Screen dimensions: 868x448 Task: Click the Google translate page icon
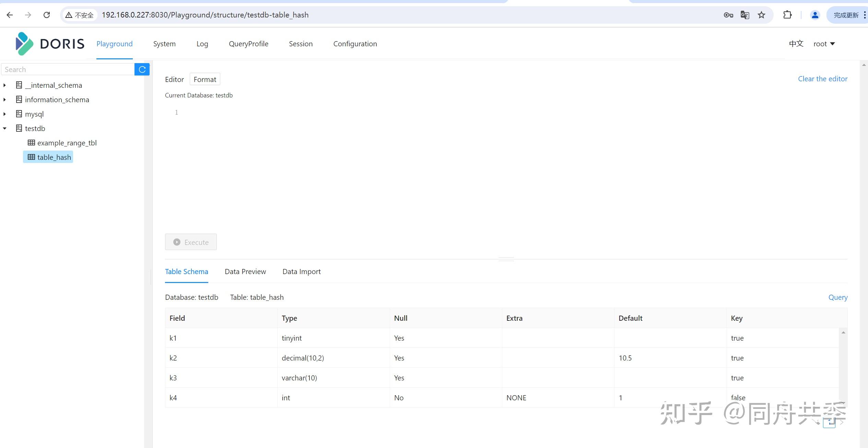(x=744, y=15)
